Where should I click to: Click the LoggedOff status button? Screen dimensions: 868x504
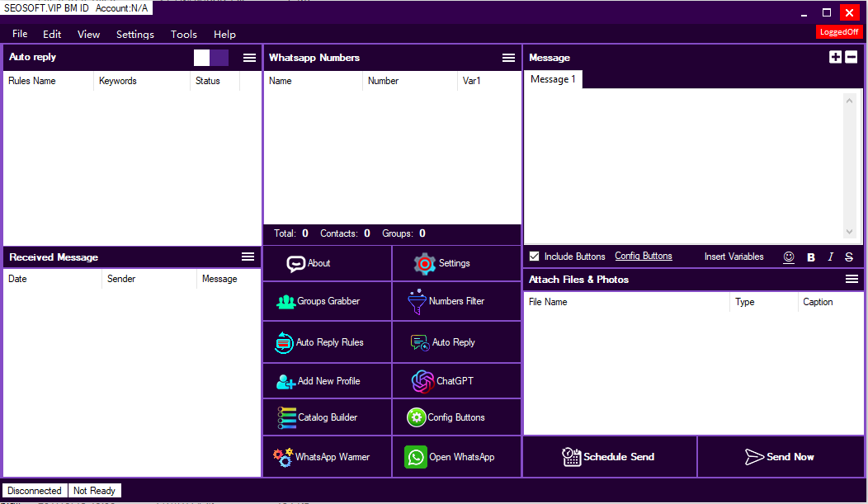click(x=839, y=32)
